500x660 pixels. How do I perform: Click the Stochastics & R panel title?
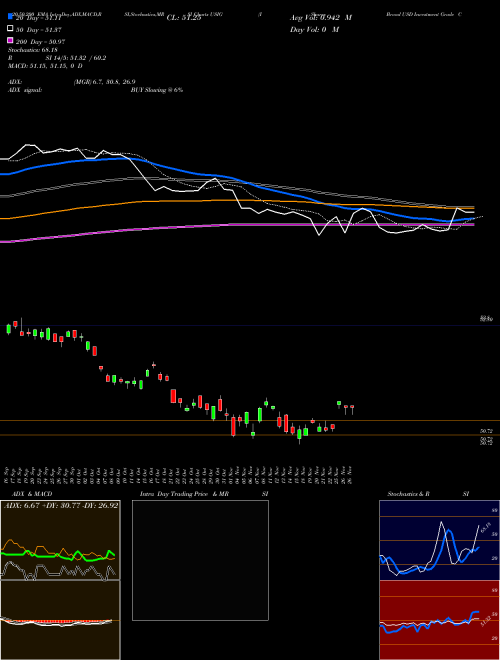(x=408, y=494)
